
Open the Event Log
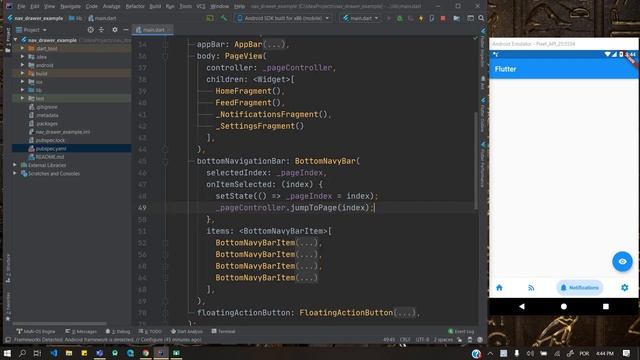(x=461, y=331)
